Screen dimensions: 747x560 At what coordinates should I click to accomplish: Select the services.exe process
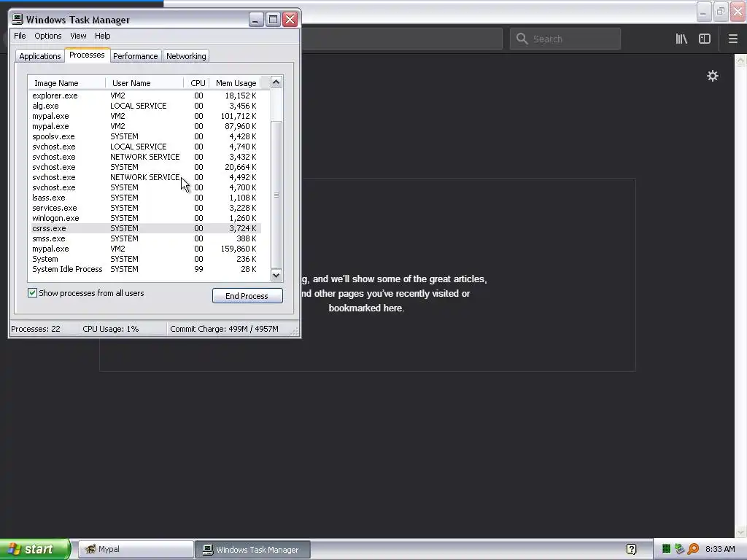tap(145, 208)
